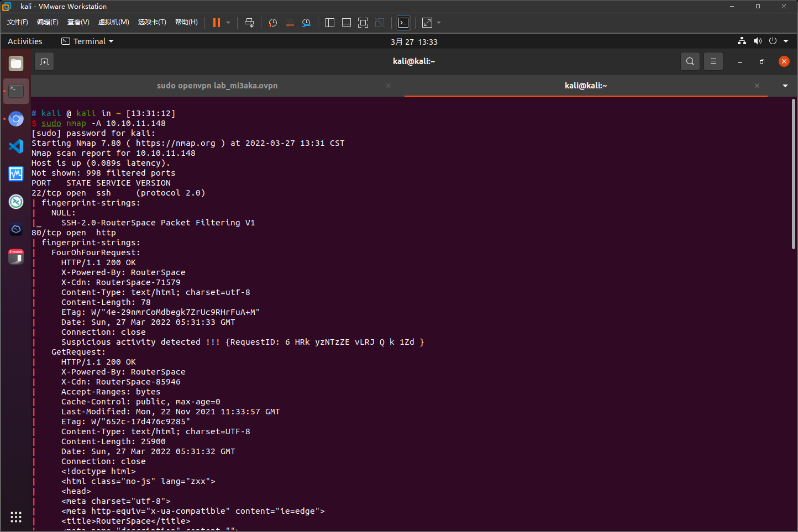Click the terminal search magnifier button
Screen dimensions: 798x532
(x=690, y=61)
